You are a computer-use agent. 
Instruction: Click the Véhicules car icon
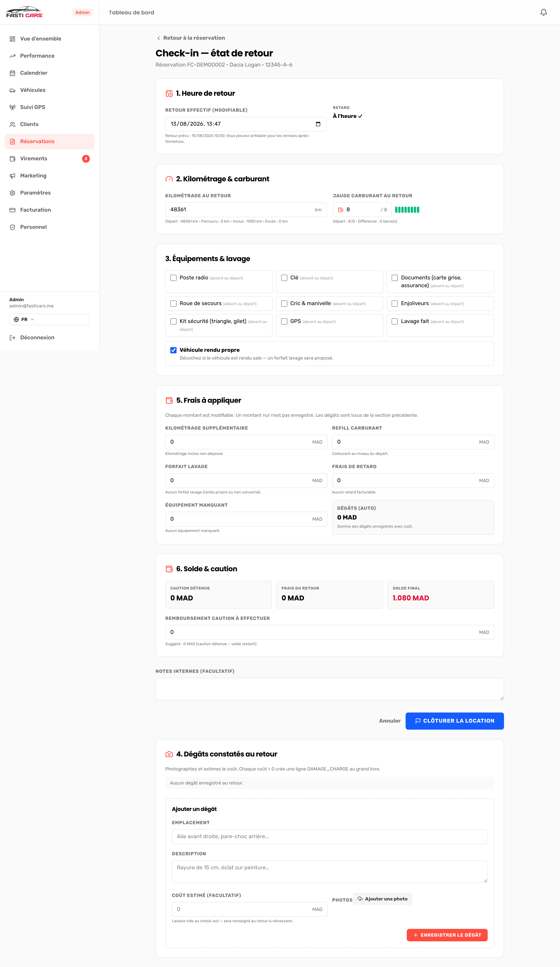tap(12, 90)
